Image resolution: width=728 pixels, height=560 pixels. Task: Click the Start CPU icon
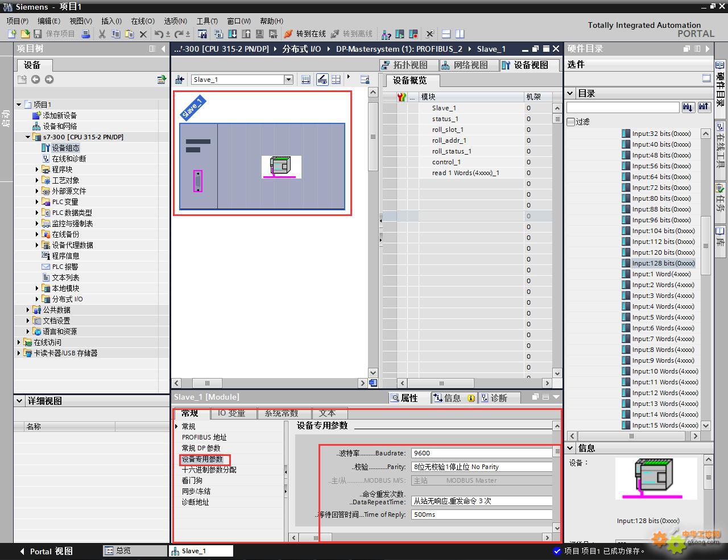tap(400, 34)
